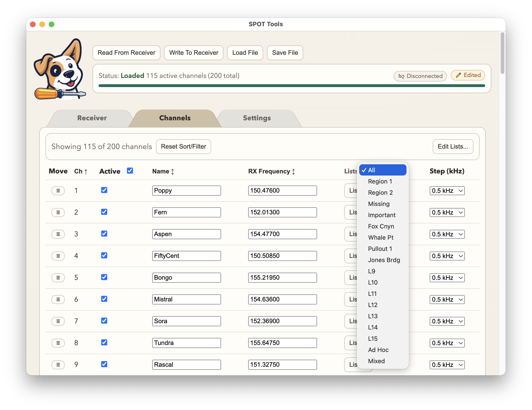This screenshot has height=410, width=532.
Task: Click the move handle for channel 1 Poppy
Action: coord(58,191)
